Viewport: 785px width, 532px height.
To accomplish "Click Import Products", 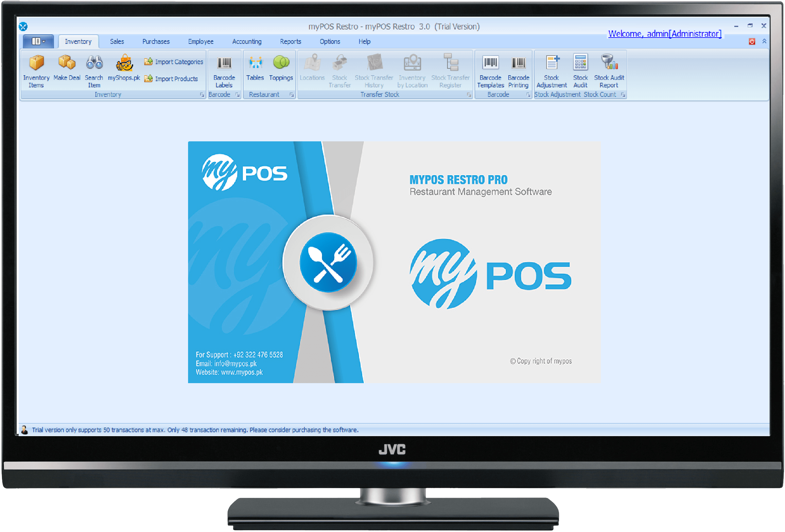I will (x=171, y=79).
